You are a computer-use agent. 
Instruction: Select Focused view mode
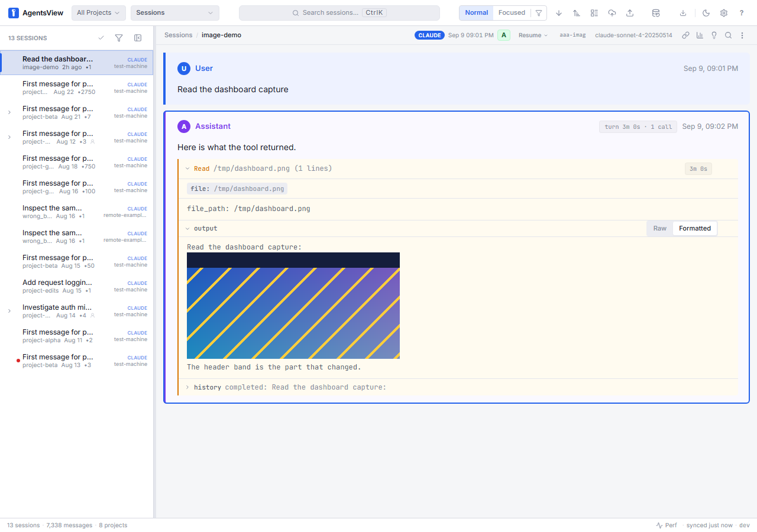pyautogui.click(x=512, y=12)
